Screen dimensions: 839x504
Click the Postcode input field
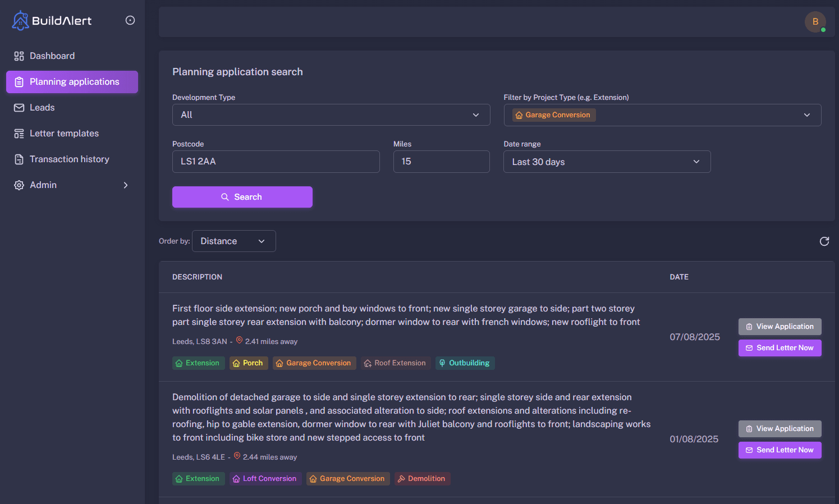pos(276,162)
